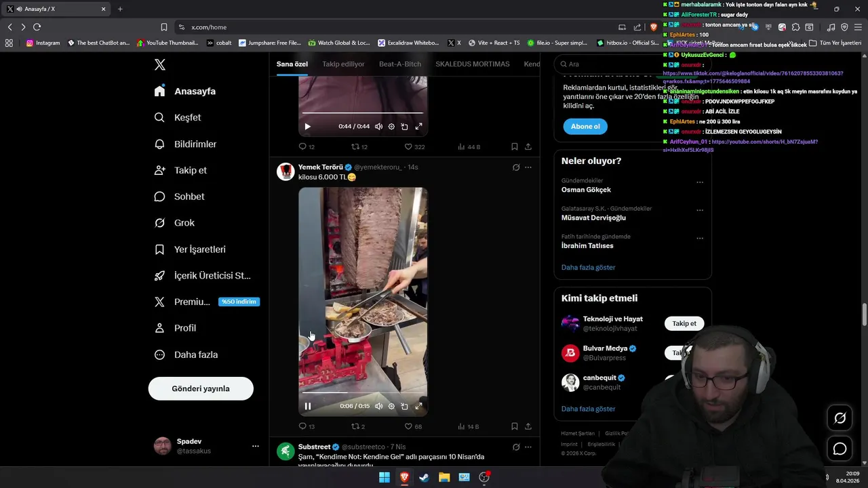Screen dimensions: 868x488
Task: Click Abone ol button
Action: pos(585,127)
